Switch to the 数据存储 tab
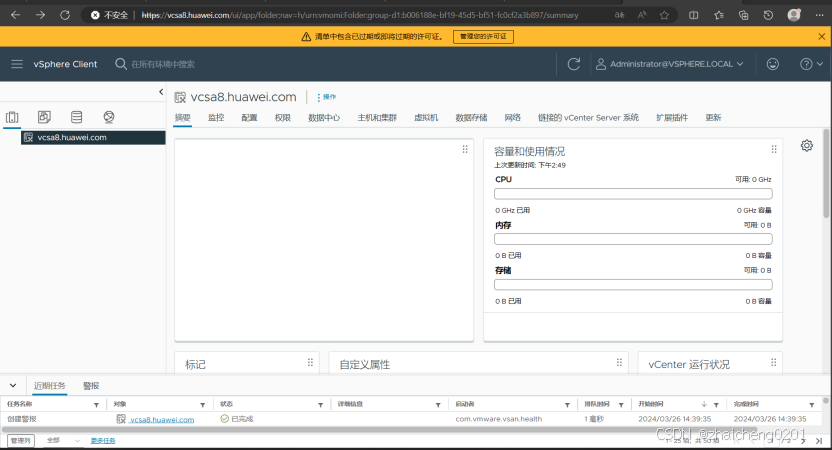 pos(471,118)
